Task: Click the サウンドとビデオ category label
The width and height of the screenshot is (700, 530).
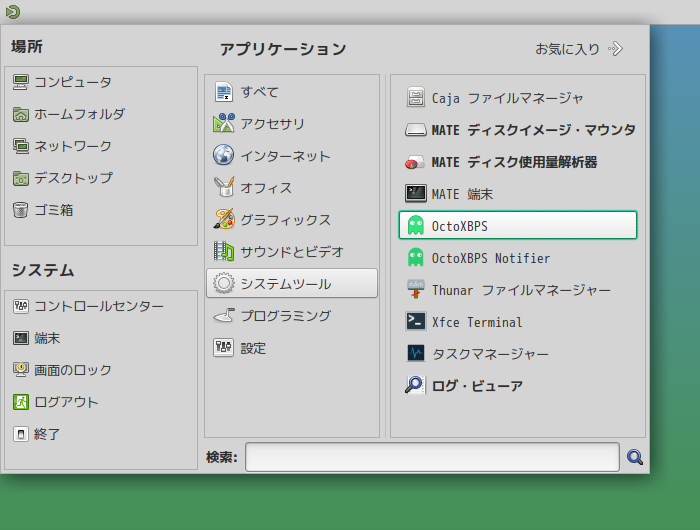Action: point(292,252)
